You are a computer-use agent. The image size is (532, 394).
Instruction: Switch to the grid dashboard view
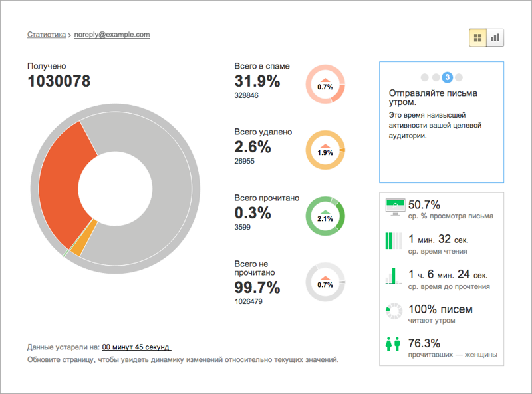point(477,37)
